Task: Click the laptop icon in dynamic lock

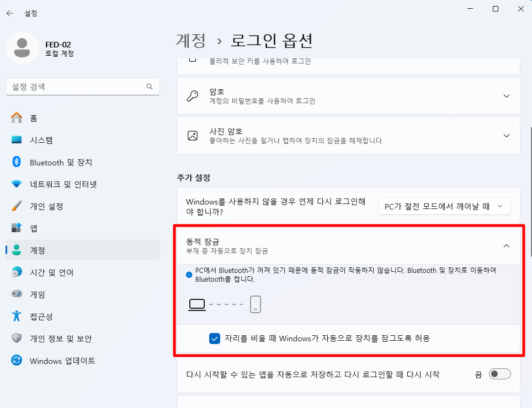Action: coord(197,305)
